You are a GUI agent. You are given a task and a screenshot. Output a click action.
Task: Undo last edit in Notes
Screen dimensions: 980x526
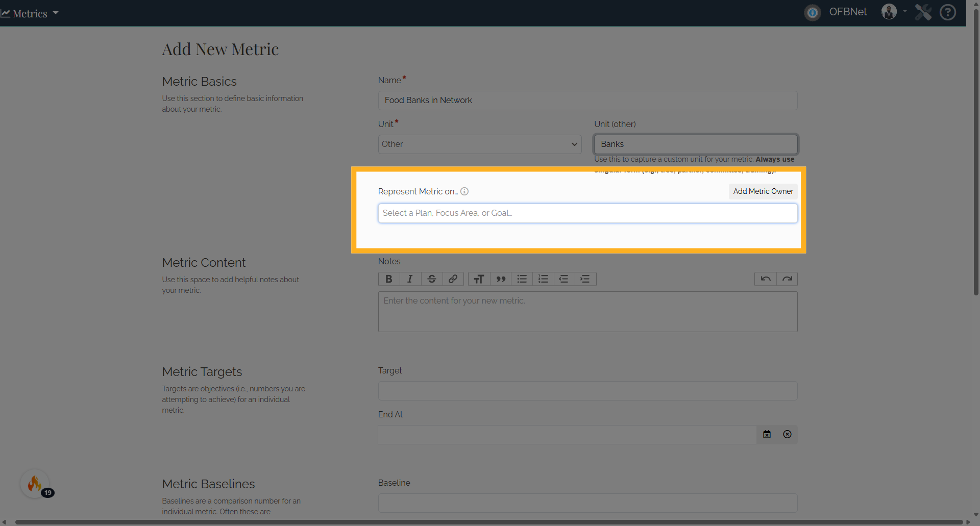point(766,279)
